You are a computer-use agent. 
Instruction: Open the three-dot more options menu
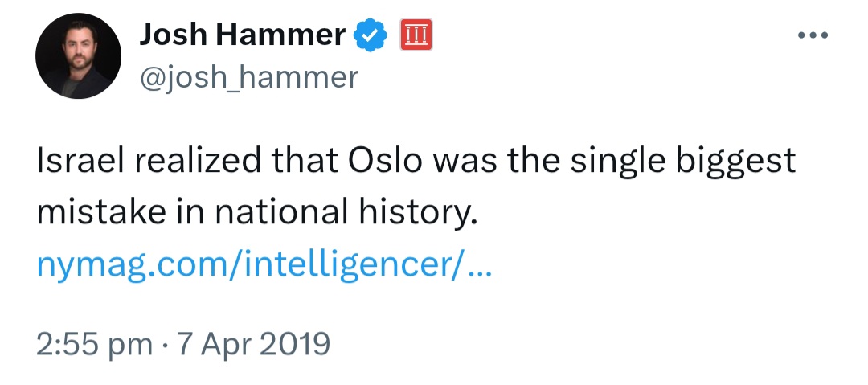pos(813,35)
